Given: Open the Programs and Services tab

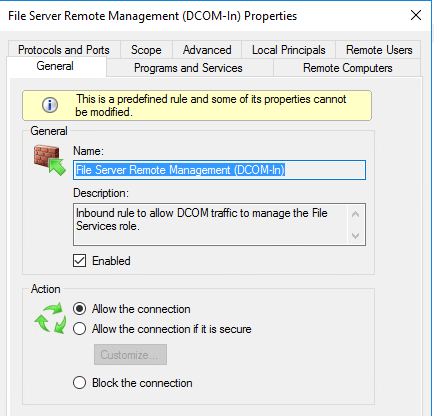Looking at the screenshot, I should 188,68.
